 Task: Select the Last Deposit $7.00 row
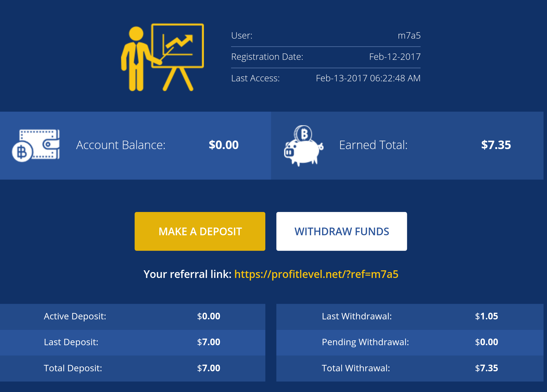[132, 342]
